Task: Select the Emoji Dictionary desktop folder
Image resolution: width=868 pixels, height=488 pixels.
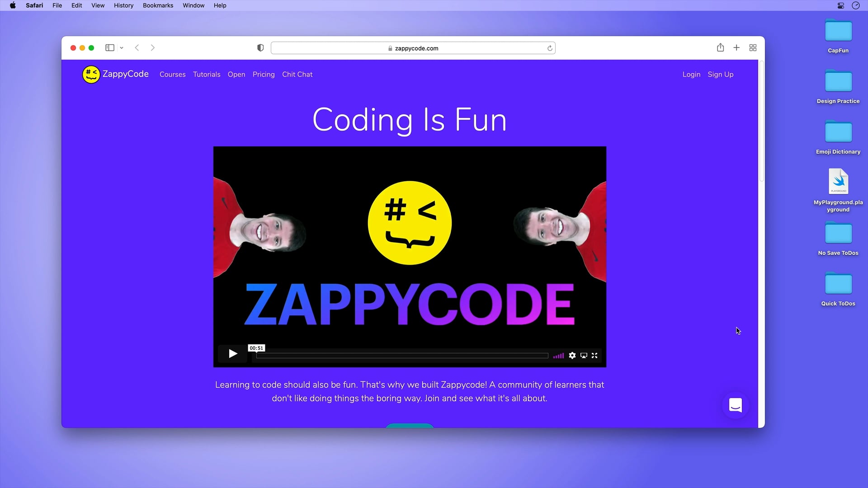Action: (838, 137)
